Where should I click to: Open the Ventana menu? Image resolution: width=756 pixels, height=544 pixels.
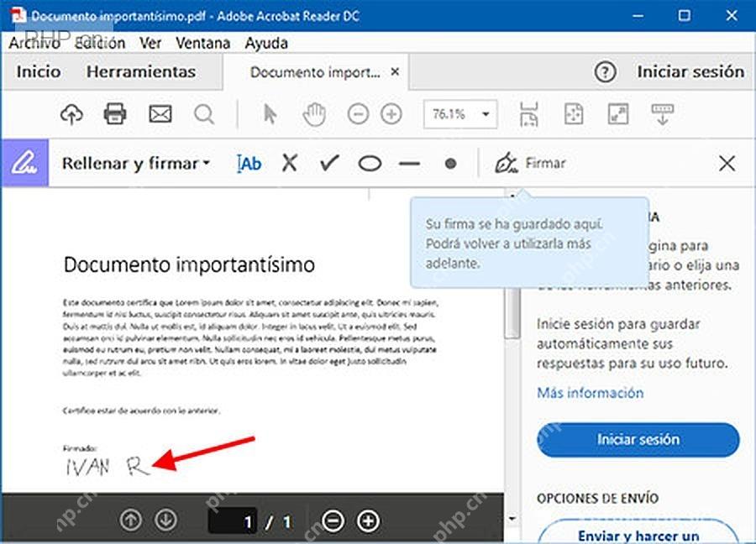(x=203, y=43)
